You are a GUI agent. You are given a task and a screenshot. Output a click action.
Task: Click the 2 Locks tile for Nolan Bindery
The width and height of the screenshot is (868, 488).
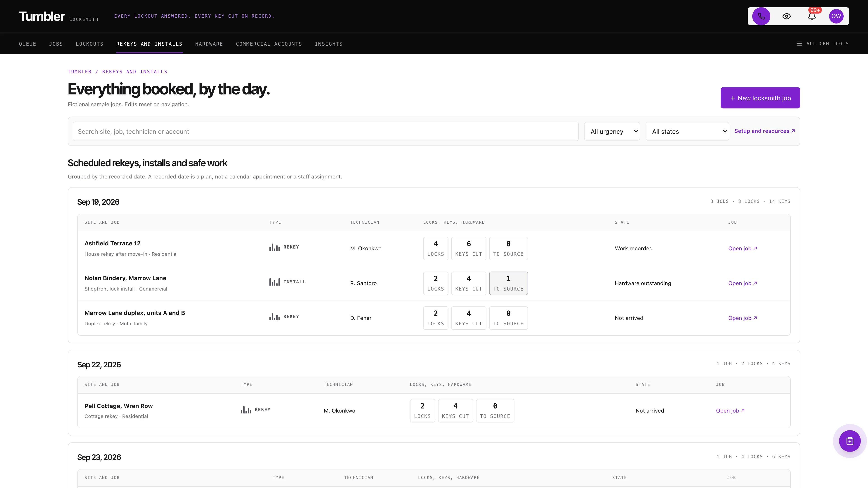[x=436, y=283]
